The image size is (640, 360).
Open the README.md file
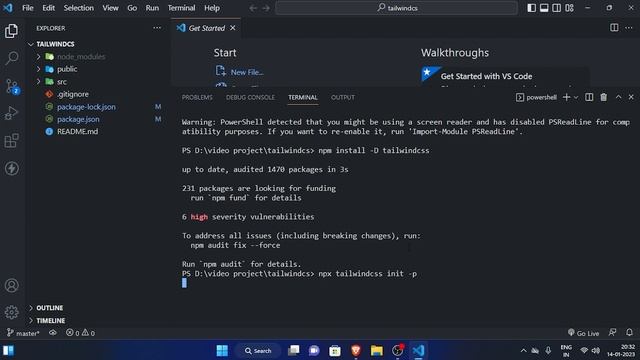[x=77, y=131]
